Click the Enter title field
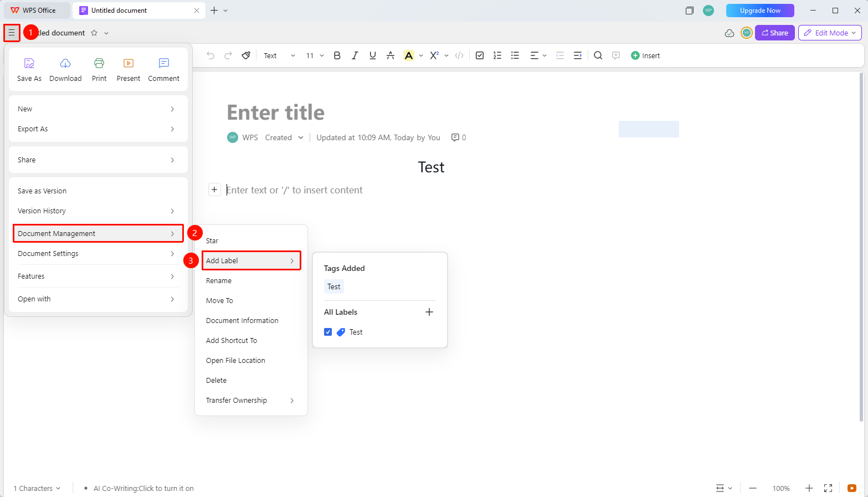The height and width of the screenshot is (497, 868). 276,112
